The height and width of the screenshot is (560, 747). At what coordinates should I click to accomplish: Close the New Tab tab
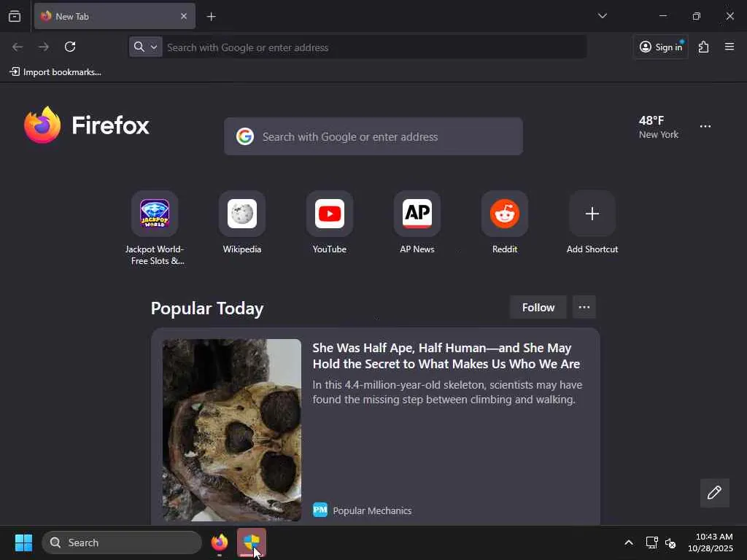pos(184,16)
